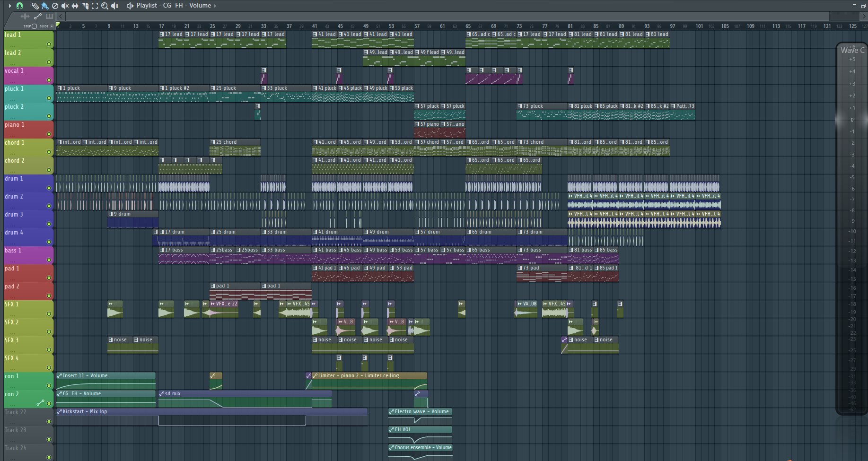Open clip menu of 9 drum pattern
This screenshot has height=461, width=868.
point(111,214)
